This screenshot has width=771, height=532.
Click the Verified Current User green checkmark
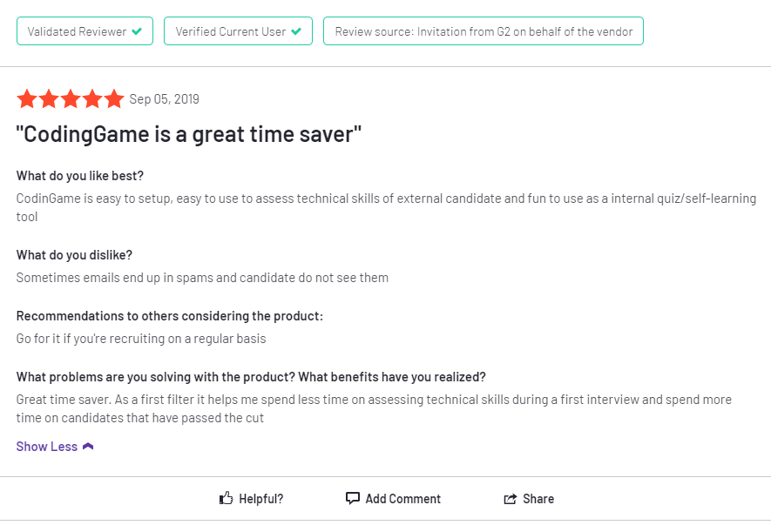coord(296,31)
